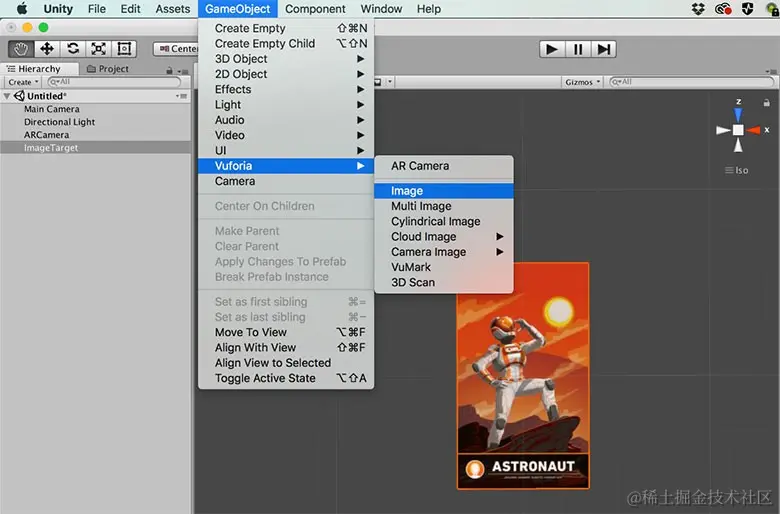
Task: Switch to the Hierarchy tab
Action: click(39, 69)
